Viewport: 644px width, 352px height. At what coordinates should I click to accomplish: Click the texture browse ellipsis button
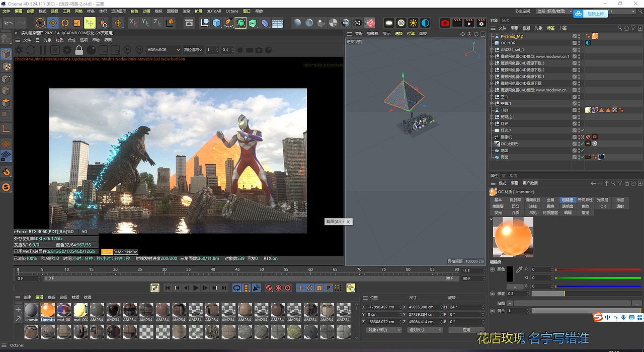637,303
